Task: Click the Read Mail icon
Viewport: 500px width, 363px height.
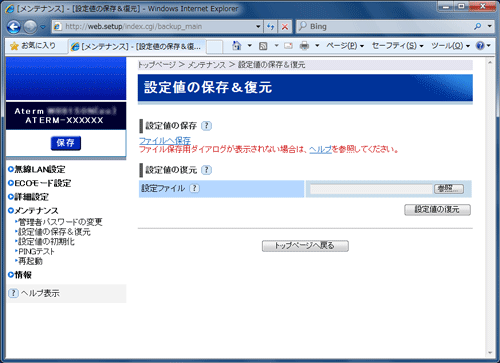Action: [x=288, y=46]
